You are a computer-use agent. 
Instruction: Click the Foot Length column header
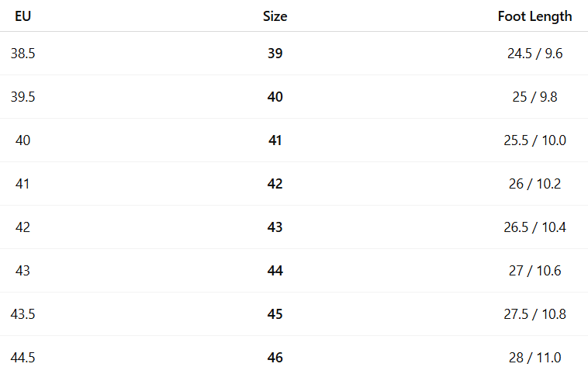[x=534, y=16]
